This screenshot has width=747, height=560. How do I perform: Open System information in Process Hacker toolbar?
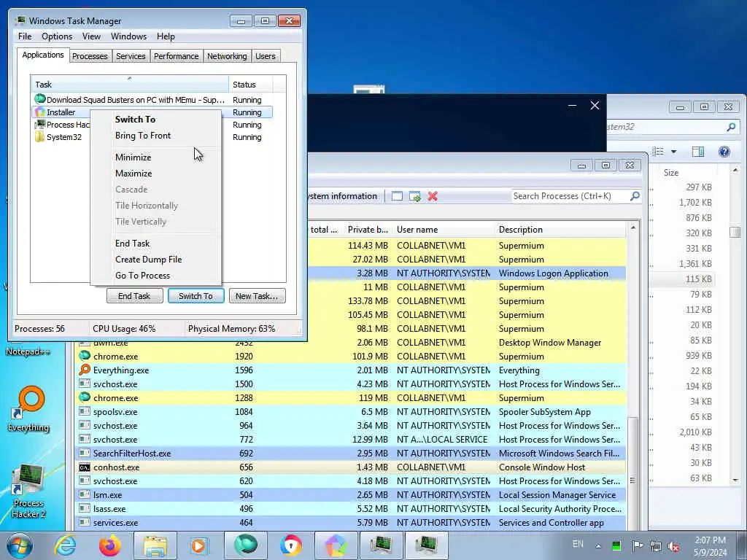coord(342,196)
